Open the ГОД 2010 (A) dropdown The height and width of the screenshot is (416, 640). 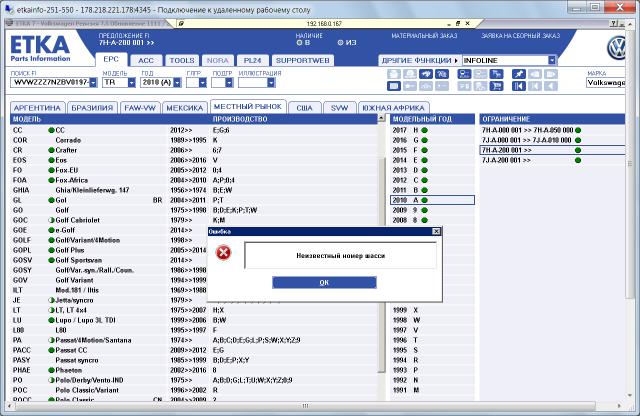click(177, 82)
